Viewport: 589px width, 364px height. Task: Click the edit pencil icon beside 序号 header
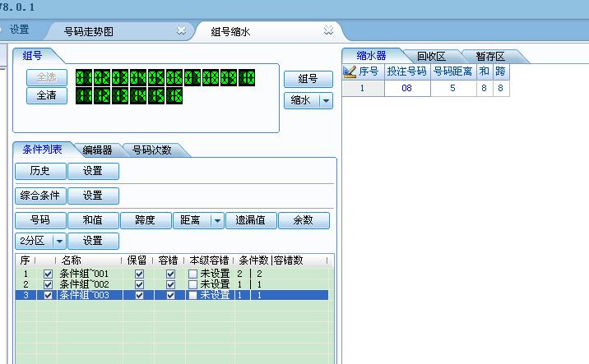350,71
